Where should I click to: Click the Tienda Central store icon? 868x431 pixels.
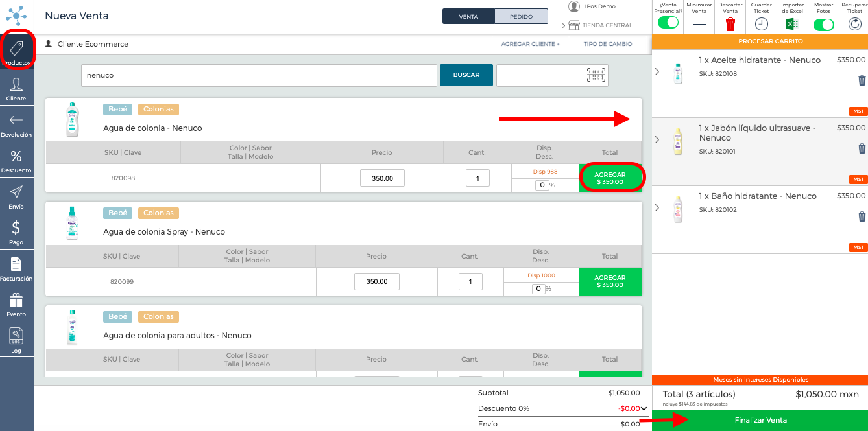pyautogui.click(x=574, y=25)
